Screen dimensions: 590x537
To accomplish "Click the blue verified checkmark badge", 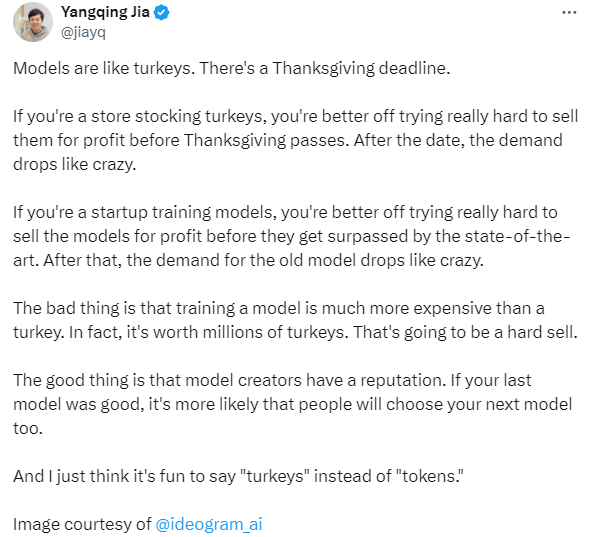I will [162, 13].
